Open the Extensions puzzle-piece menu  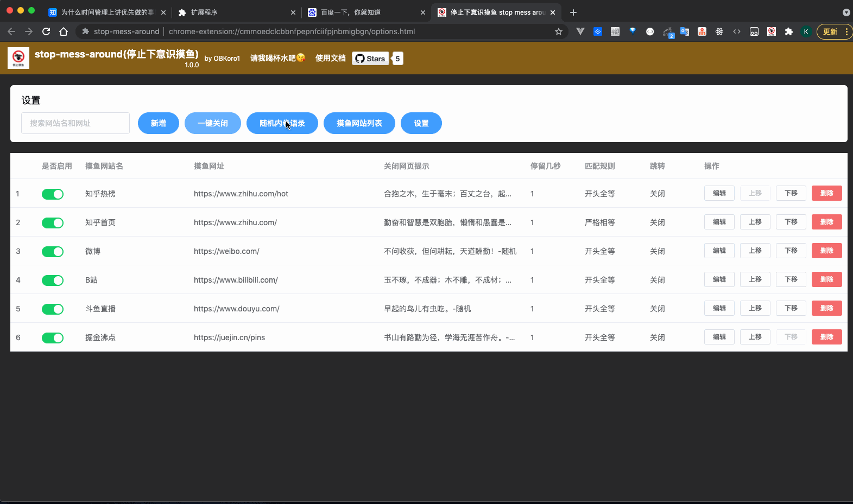click(789, 31)
